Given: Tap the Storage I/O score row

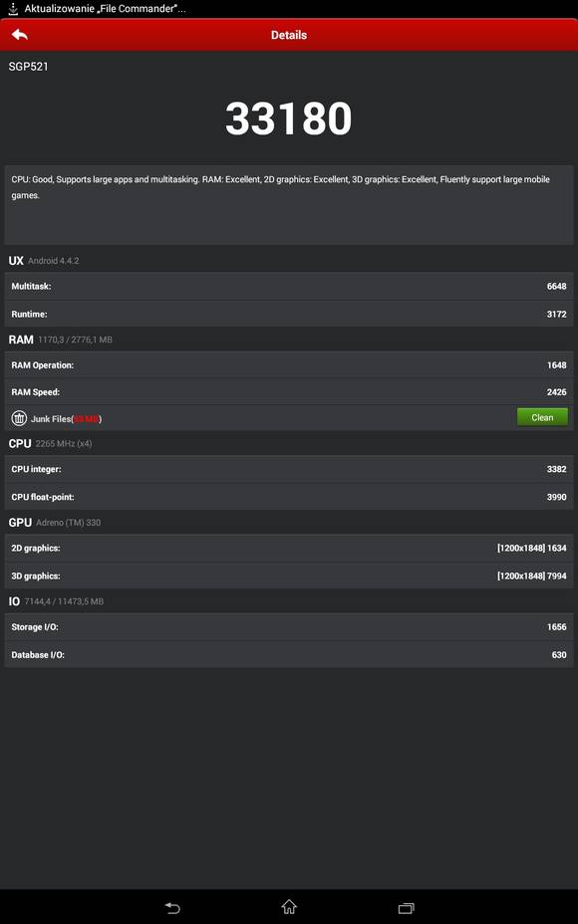Looking at the screenshot, I should (x=289, y=627).
